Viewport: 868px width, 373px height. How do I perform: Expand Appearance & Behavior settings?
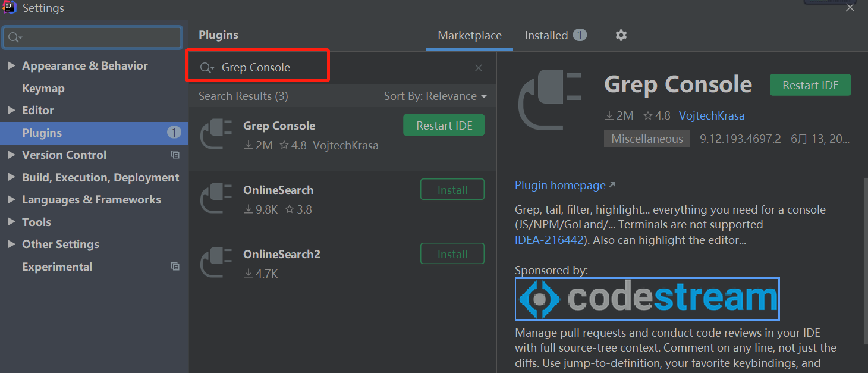tap(11, 65)
